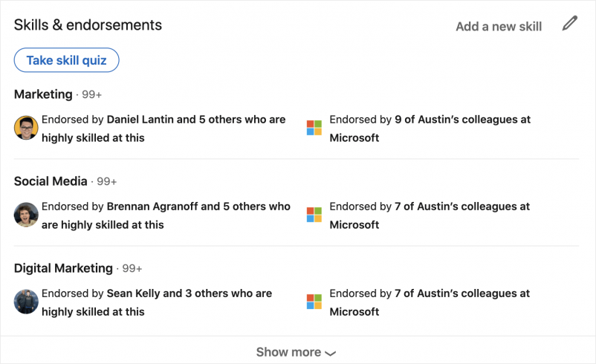Click the pencil edit skills icon
Screen dimensions: 596x364
569,24
